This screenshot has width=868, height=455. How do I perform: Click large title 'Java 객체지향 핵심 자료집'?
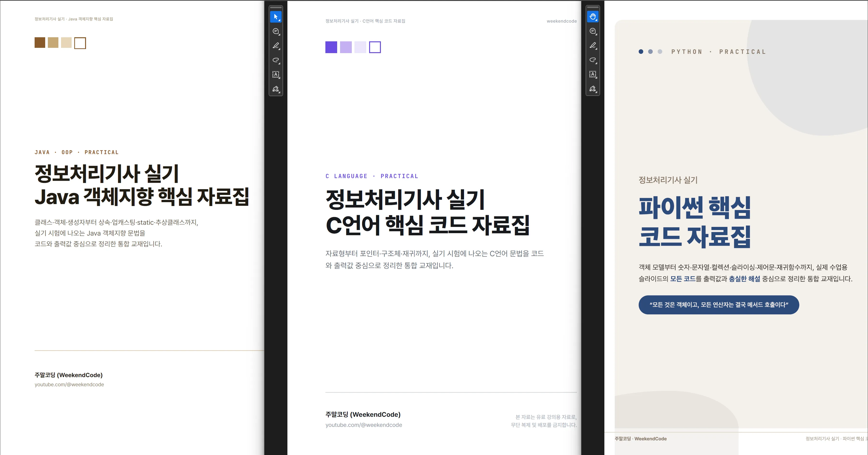click(142, 196)
